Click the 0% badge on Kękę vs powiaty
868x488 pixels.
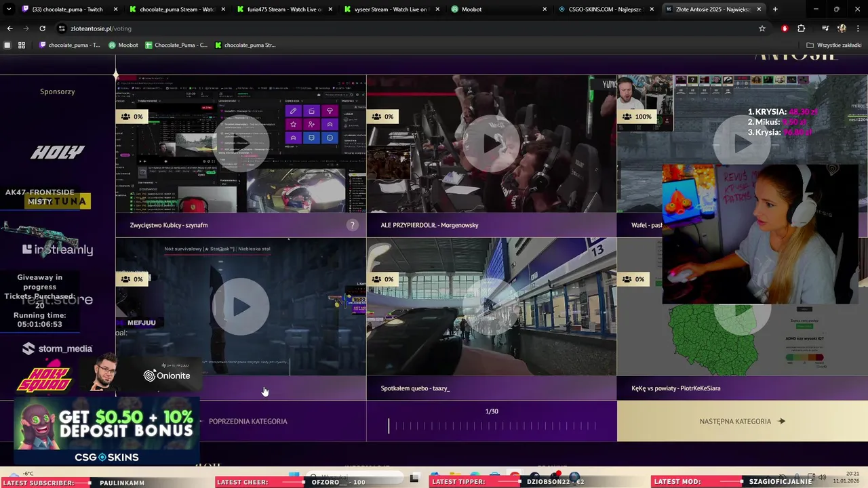point(633,279)
